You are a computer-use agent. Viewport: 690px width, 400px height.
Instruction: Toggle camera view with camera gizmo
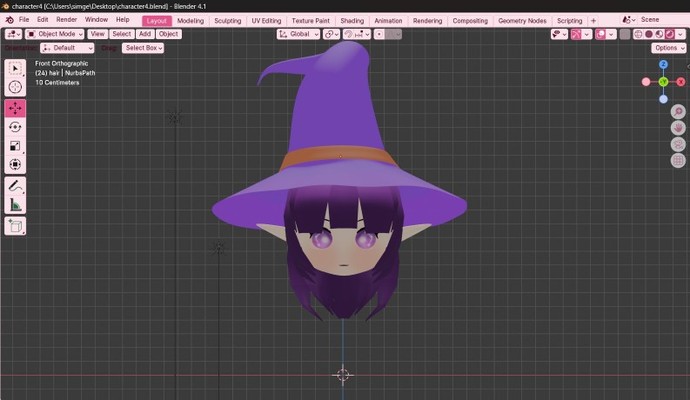coord(678,144)
